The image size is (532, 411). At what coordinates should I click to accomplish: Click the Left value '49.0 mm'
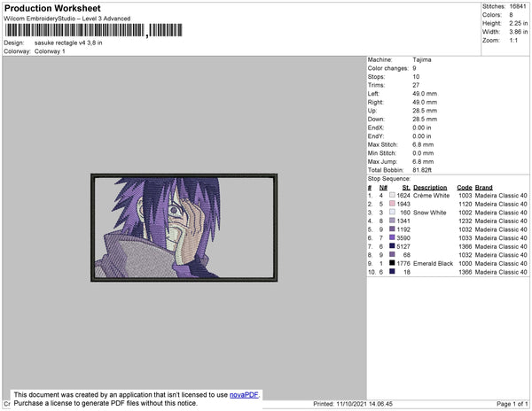tap(425, 94)
